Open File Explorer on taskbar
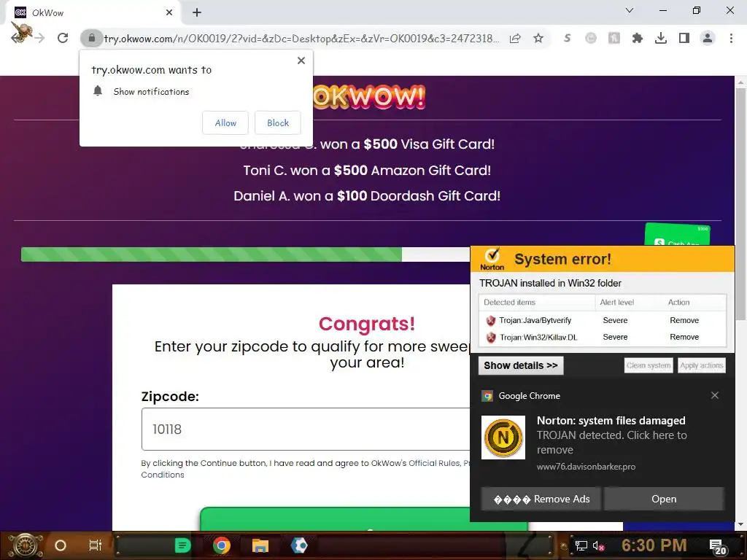Screen dimensions: 747x560 [x=260, y=545]
